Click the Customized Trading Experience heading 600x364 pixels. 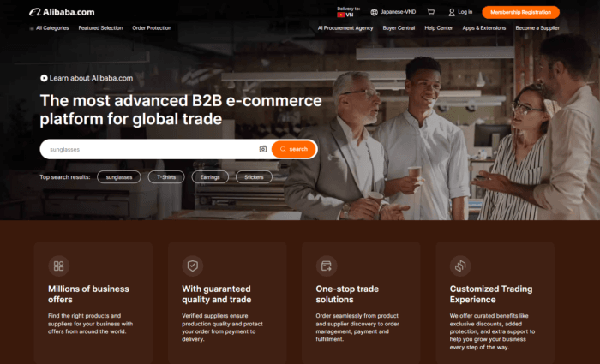pos(491,294)
